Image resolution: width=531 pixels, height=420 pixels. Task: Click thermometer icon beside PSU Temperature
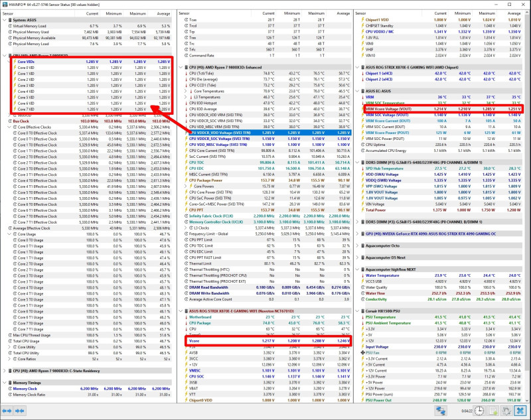[362, 316]
